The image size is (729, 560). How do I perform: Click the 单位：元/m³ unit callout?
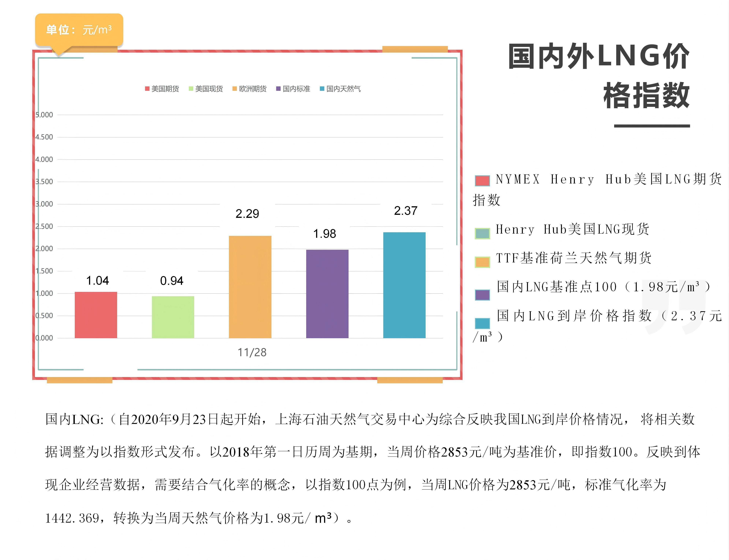pos(79,30)
